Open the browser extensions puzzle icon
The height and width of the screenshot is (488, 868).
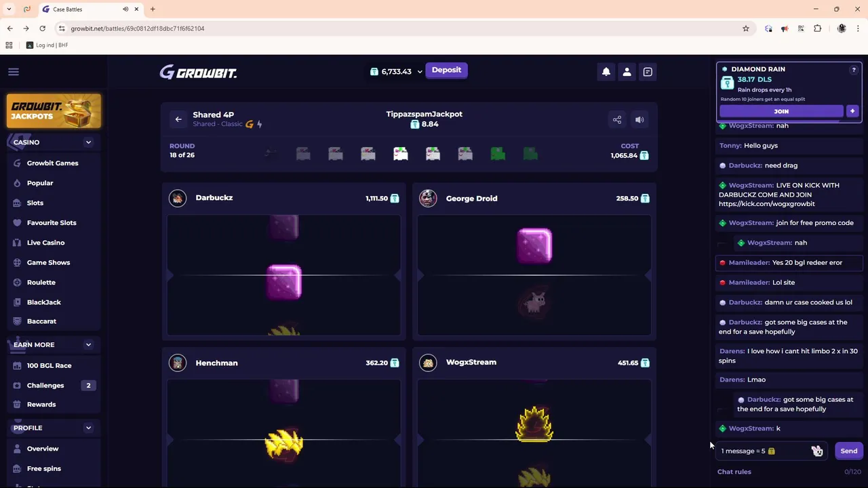(818, 28)
